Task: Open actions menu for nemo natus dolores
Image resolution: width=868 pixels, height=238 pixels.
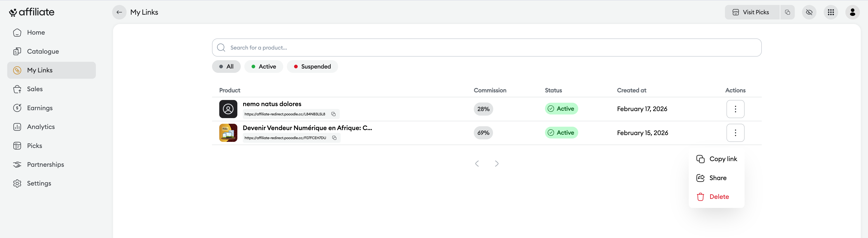Action: tap(735, 109)
